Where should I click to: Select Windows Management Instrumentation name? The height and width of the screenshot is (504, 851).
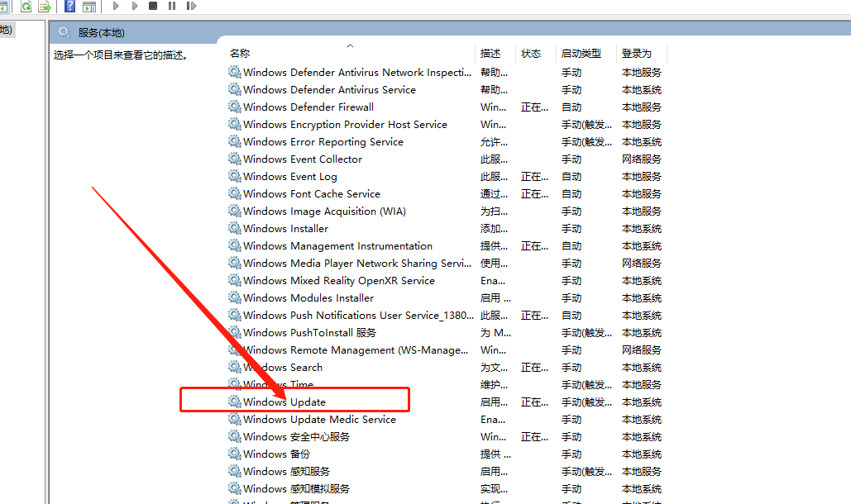[337, 246]
